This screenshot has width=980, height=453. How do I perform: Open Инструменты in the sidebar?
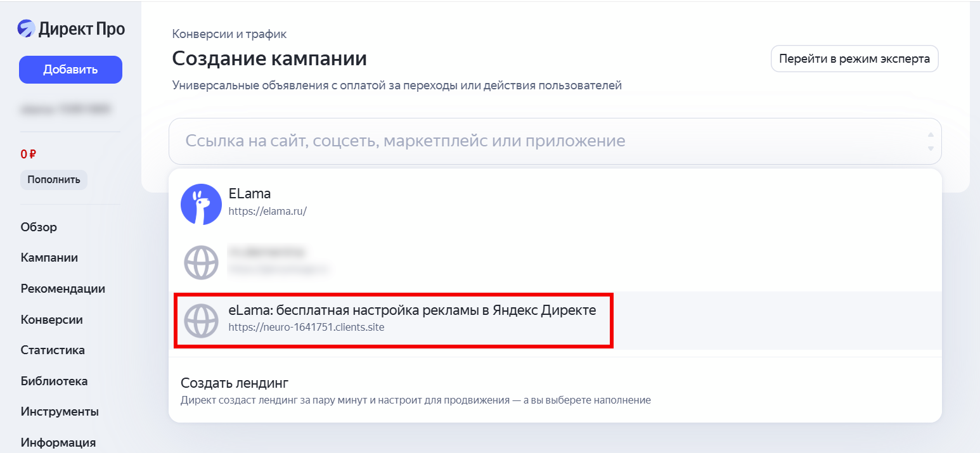tap(60, 411)
